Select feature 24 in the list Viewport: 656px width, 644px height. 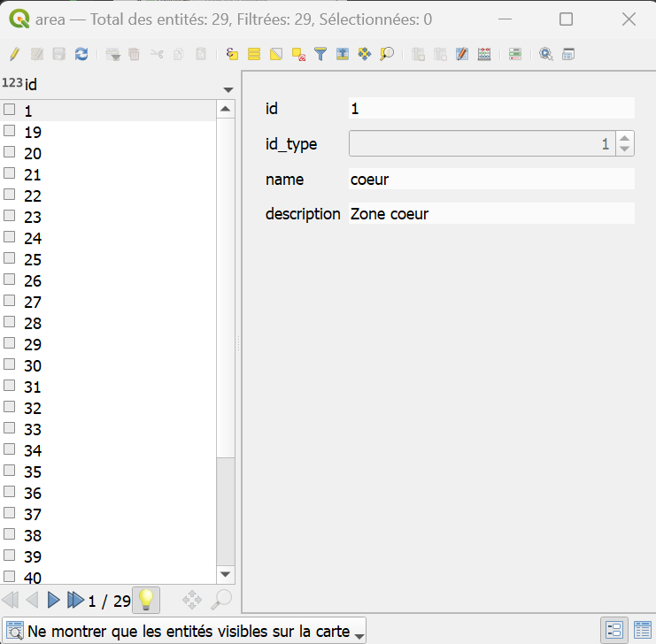click(x=109, y=238)
